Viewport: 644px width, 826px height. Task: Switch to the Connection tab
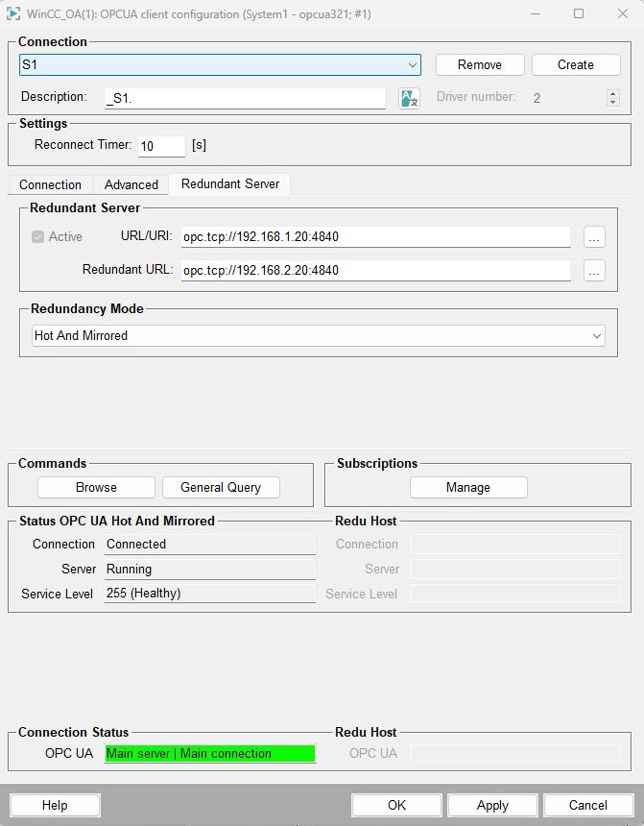click(50, 184)
